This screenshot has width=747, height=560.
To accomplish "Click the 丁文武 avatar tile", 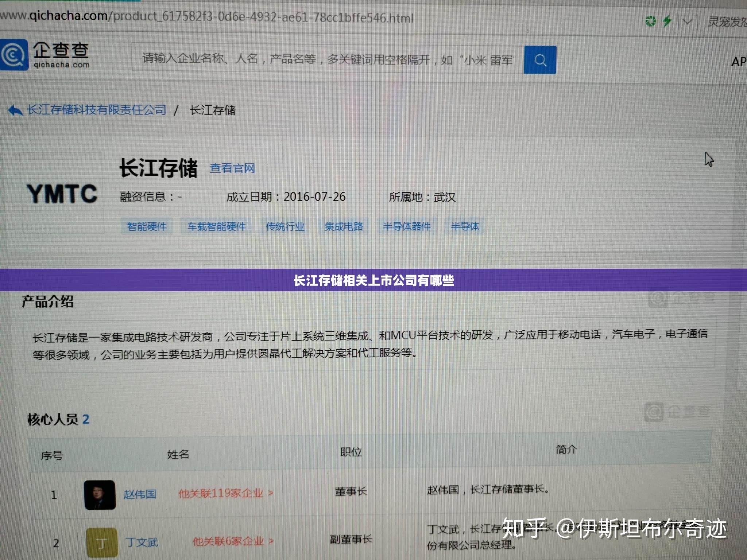I will (102, 542).
